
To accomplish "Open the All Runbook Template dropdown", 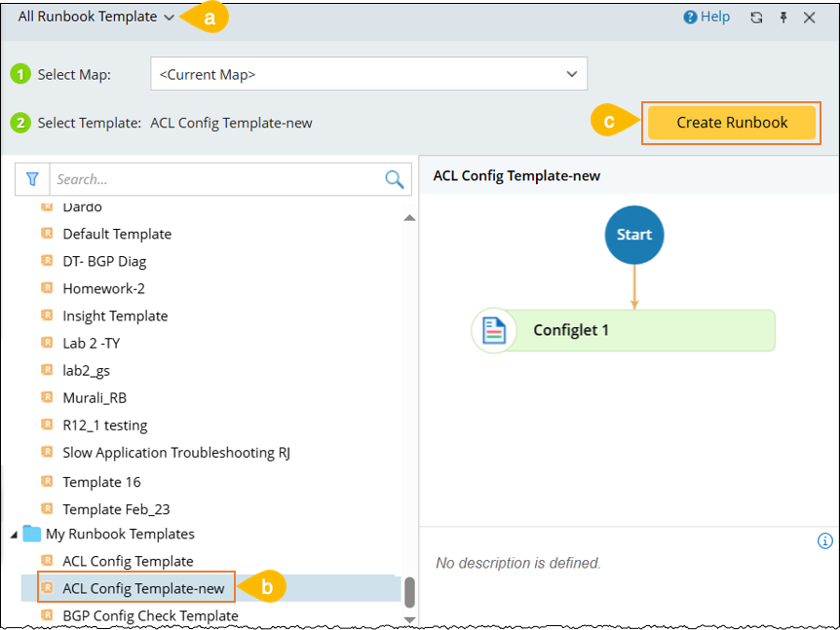I will tap(95, 17).
